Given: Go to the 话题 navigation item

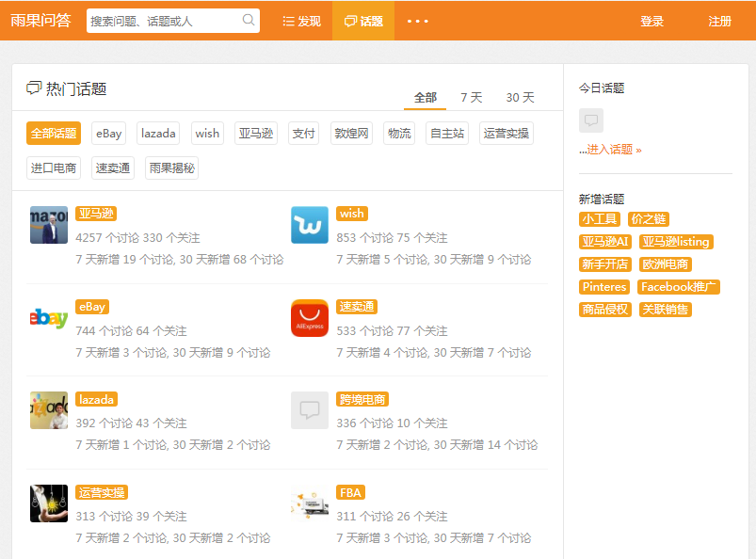Looking at the screenshot, I should tap(363, 22).
